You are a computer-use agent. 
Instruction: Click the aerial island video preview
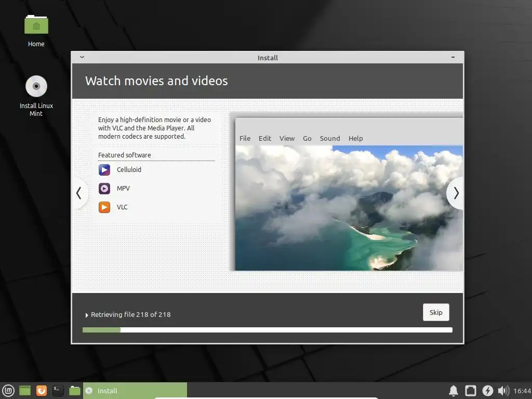(349, 208)
